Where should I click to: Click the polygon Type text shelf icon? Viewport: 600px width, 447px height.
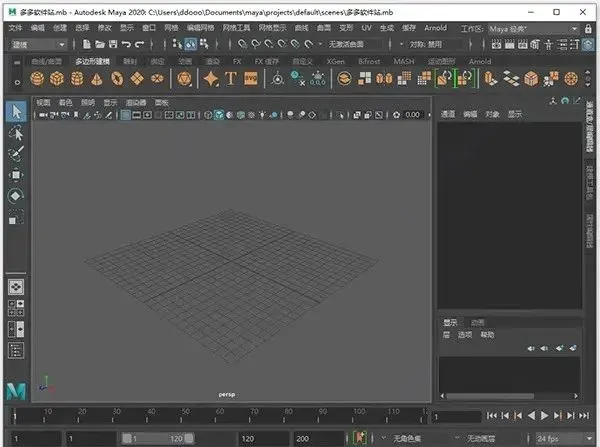pos(230,78)
